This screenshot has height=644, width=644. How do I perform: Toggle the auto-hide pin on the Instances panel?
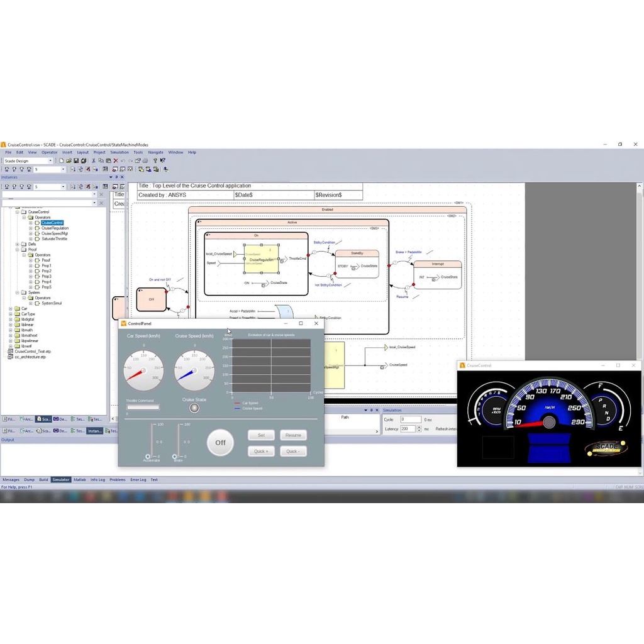115,177
